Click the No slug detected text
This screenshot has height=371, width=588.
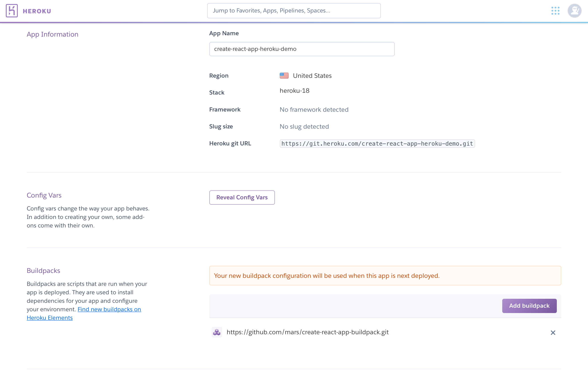pyautogui.click(x=304, y=126)
